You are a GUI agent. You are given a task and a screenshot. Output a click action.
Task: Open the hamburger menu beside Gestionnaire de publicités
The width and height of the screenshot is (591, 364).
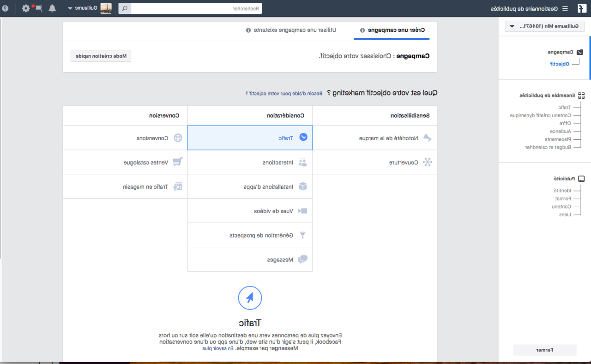click(564, 8)
